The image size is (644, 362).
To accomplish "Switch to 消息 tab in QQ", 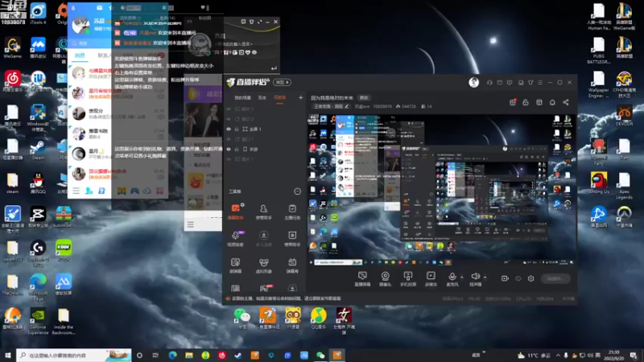I will click(x=79, y=55).
